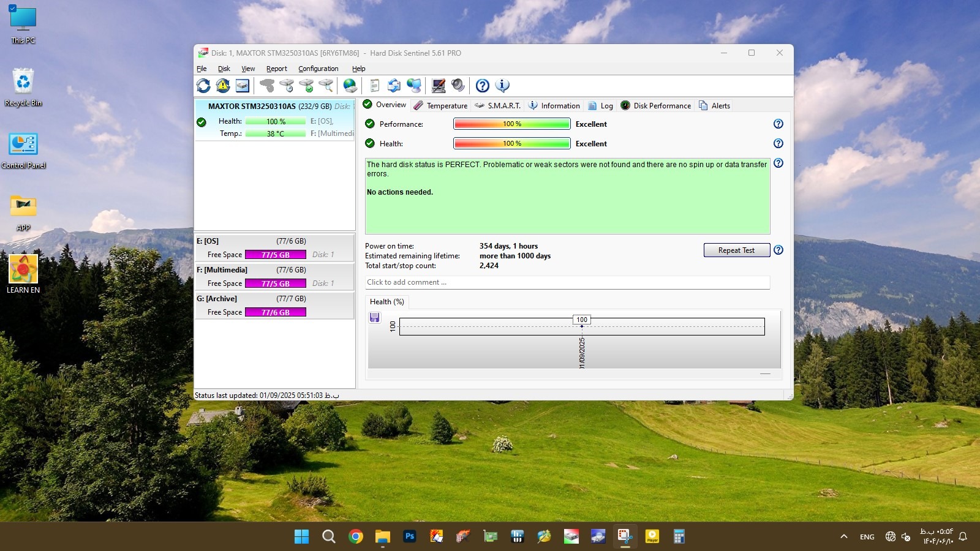Open the Help menu
Screen dimensions: 980x551
click(x=358, y=69)
